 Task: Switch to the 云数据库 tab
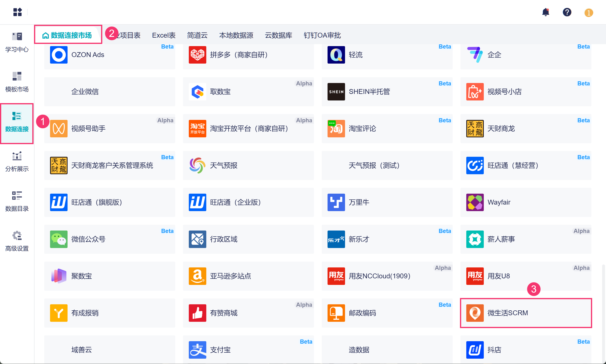(x=278, y=35)
